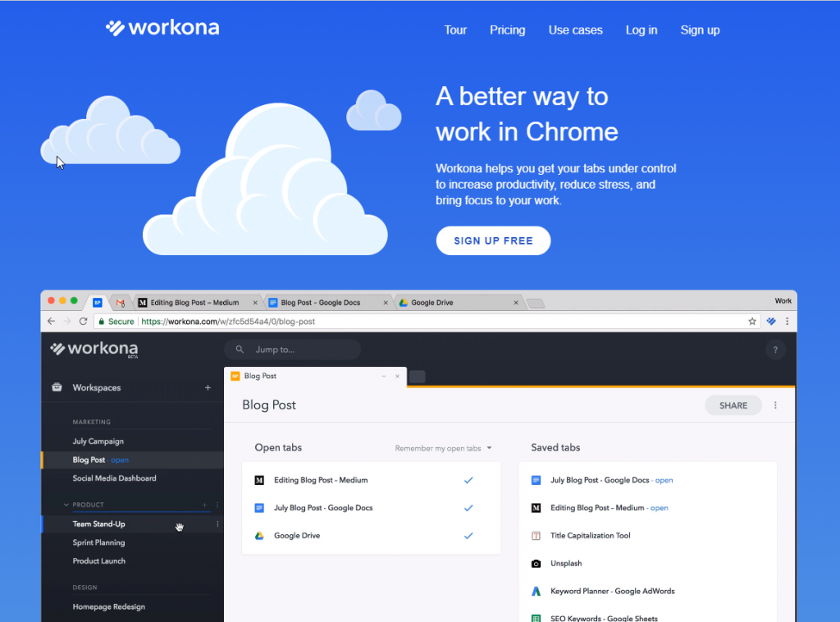Open the Pricing menu item
Screen dimensions: 840x622
(x=507, y=30)
